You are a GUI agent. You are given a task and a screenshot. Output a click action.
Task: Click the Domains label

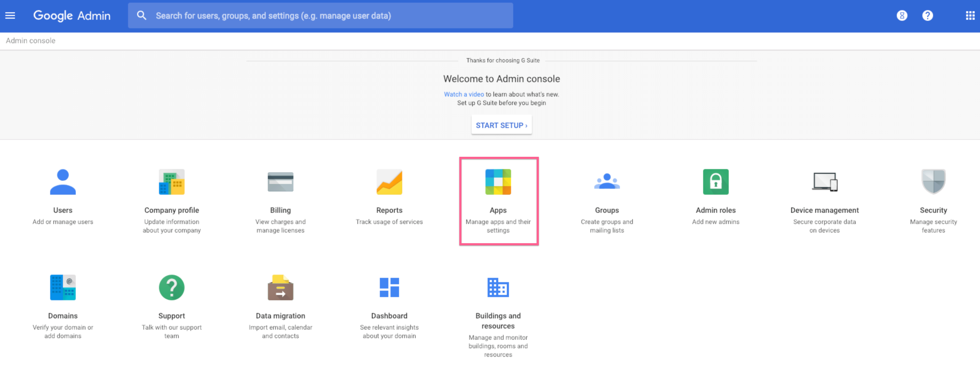coord(63,316)
